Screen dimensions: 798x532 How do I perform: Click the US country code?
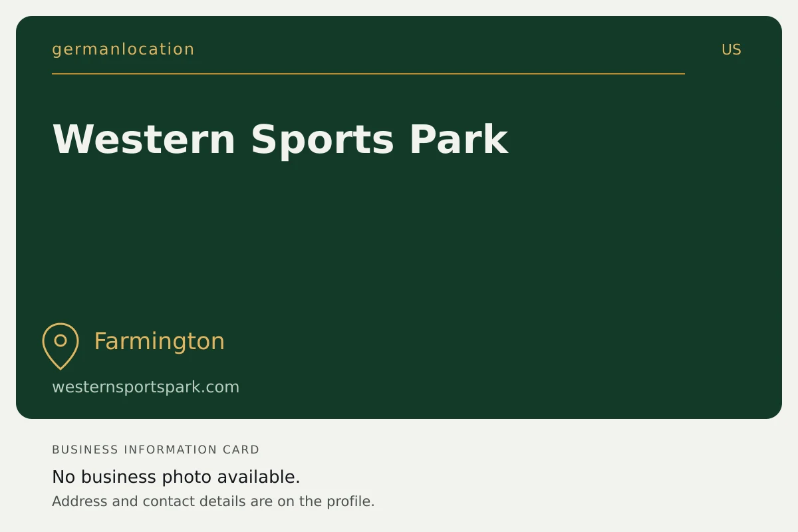[731, 50]
